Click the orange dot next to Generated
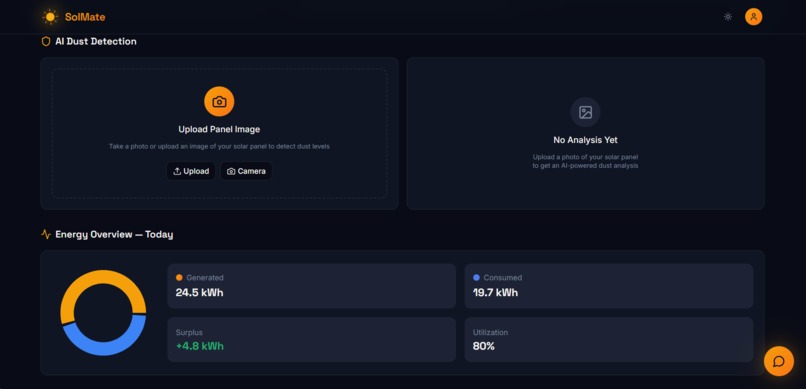The width and height of the screenshot is (806, 389). [x=179, y=277]
